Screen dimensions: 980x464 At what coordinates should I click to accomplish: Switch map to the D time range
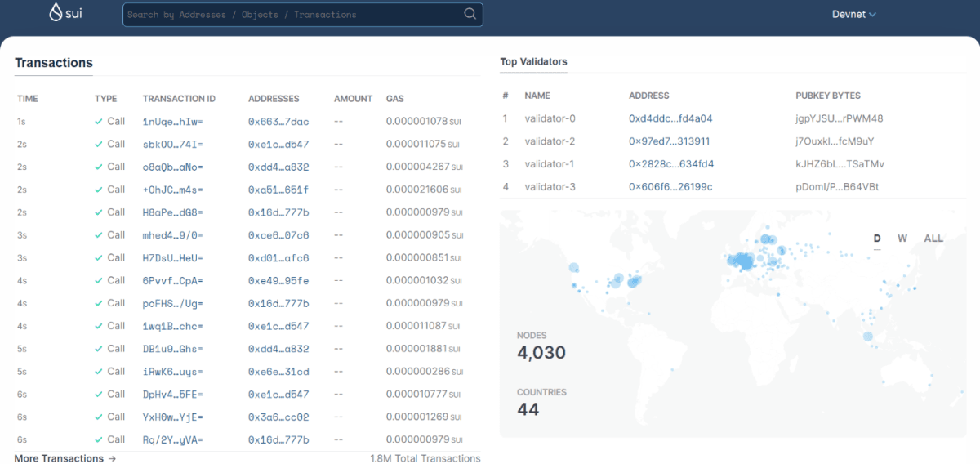pos(877,239)
